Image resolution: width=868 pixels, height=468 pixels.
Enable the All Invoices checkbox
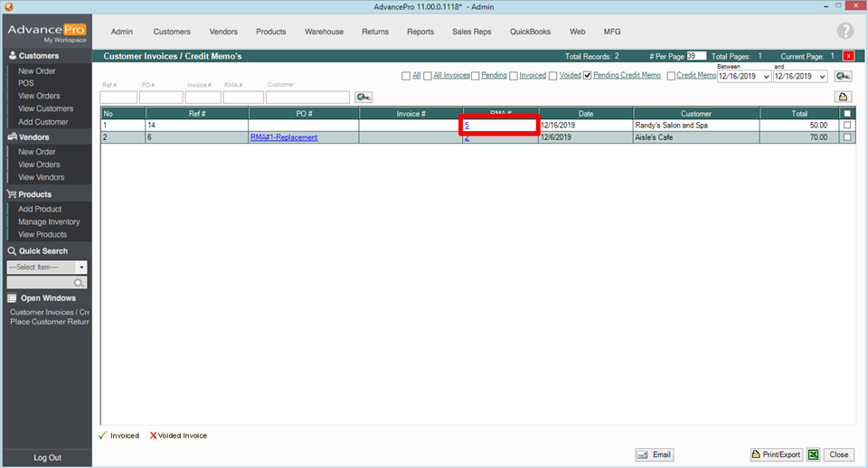pyautogui.click(x=428, y=76)
